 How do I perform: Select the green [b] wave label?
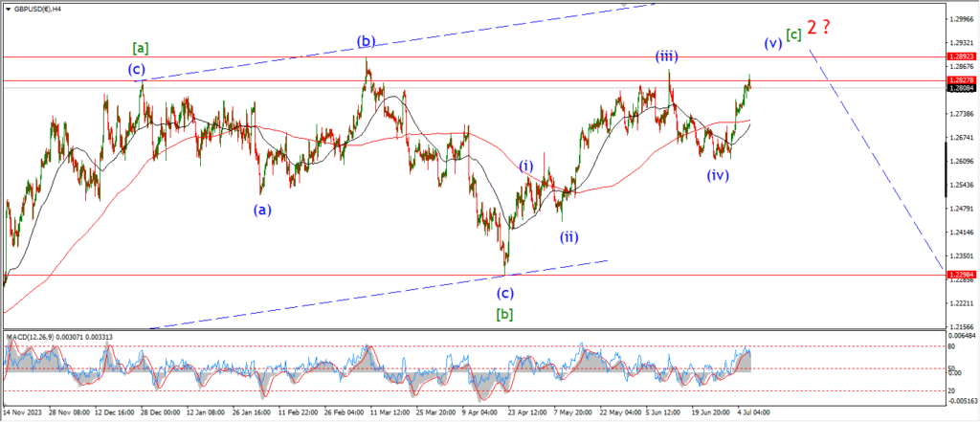point(504,313)
